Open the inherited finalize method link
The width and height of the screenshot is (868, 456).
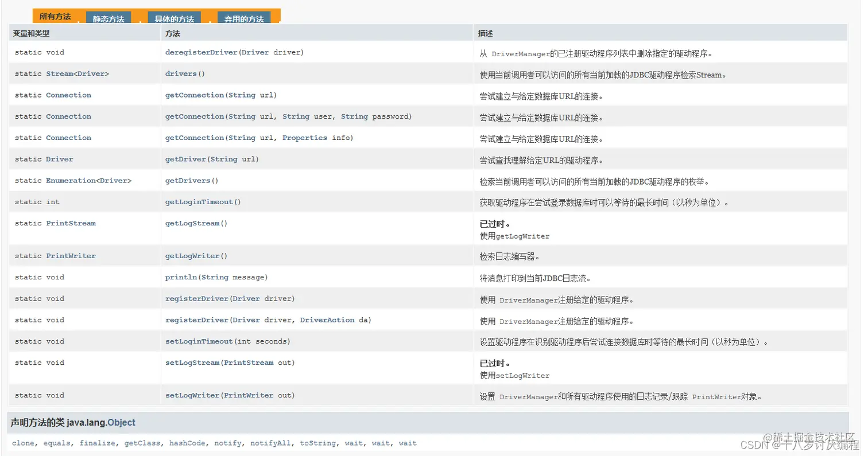[x=98, y=443]
